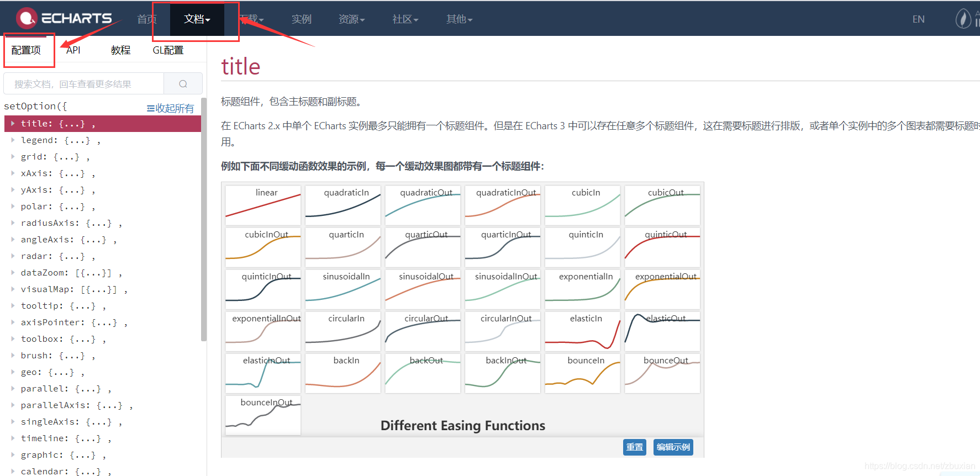Screen dimensions: 980x476
Task: Expand the xAxis option arrow
Action: (13, 173)
